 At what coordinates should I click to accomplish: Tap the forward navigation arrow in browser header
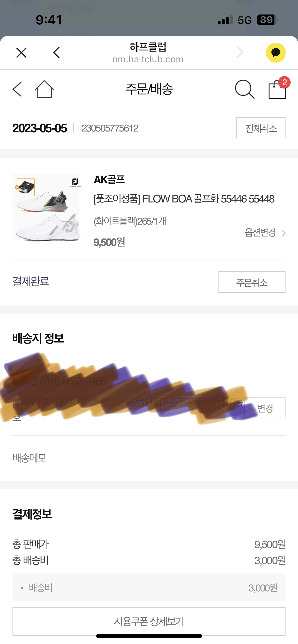[x=240, y=53]
